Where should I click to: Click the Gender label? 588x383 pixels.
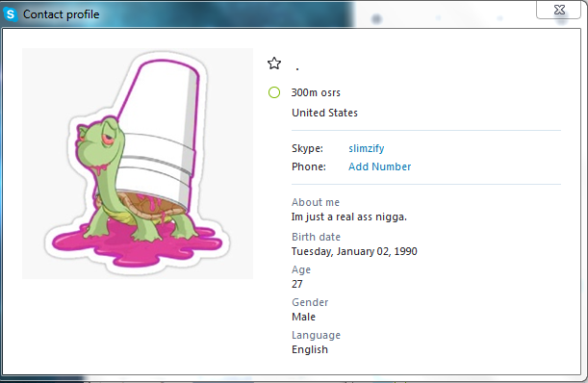coord(310,302)
